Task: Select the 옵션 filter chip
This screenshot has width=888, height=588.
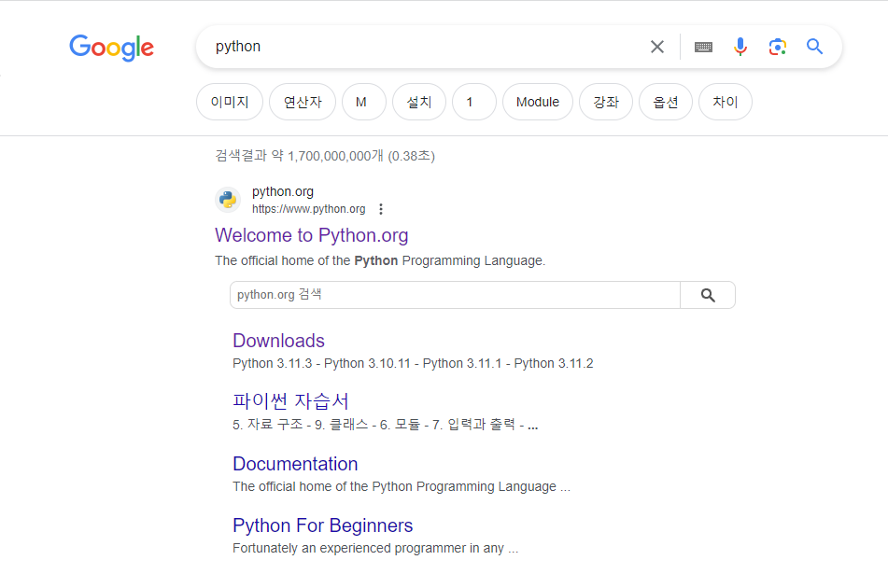Action: coord(666,102)
